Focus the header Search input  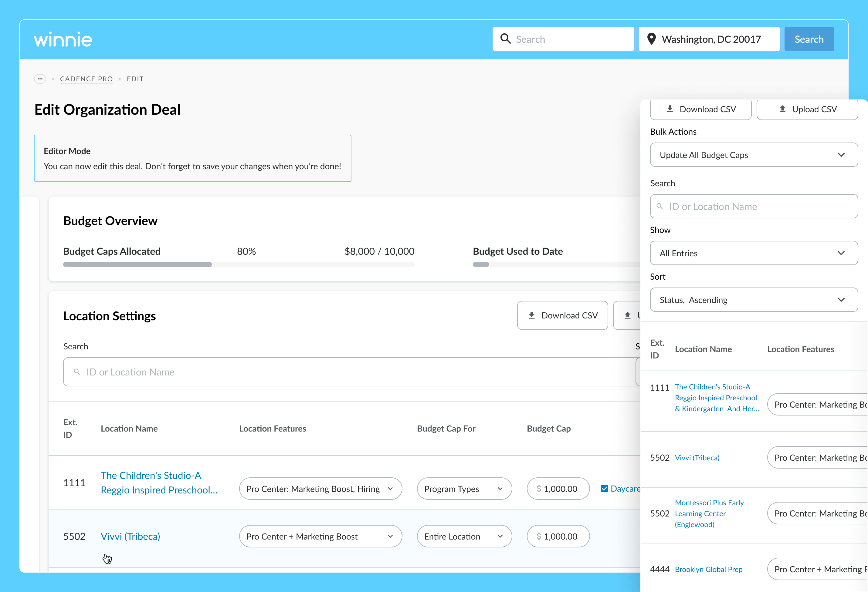563,39
